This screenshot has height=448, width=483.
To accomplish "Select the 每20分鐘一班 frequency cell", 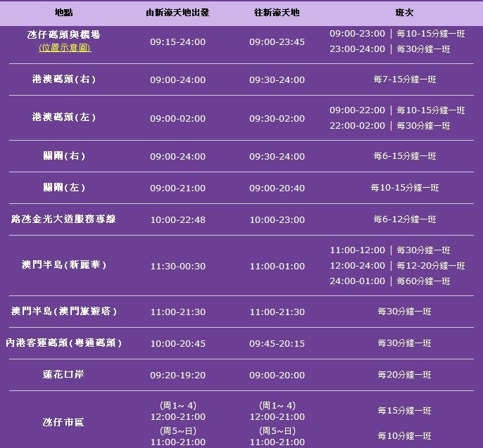I will (x=404, y=375).
